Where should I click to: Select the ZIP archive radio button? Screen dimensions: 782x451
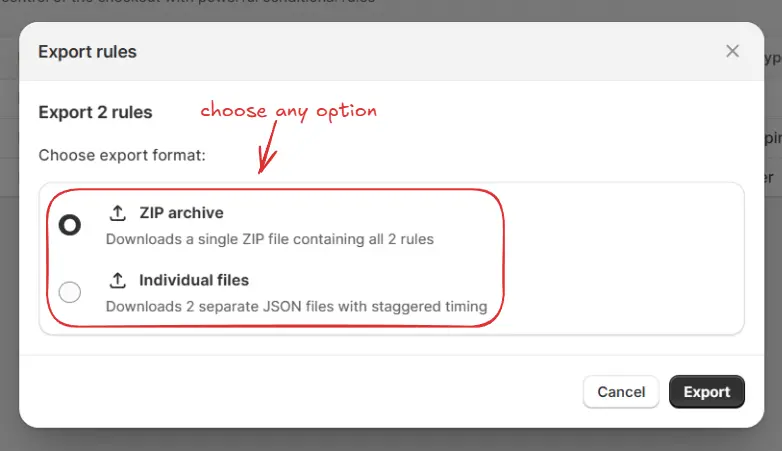point(70,225)
